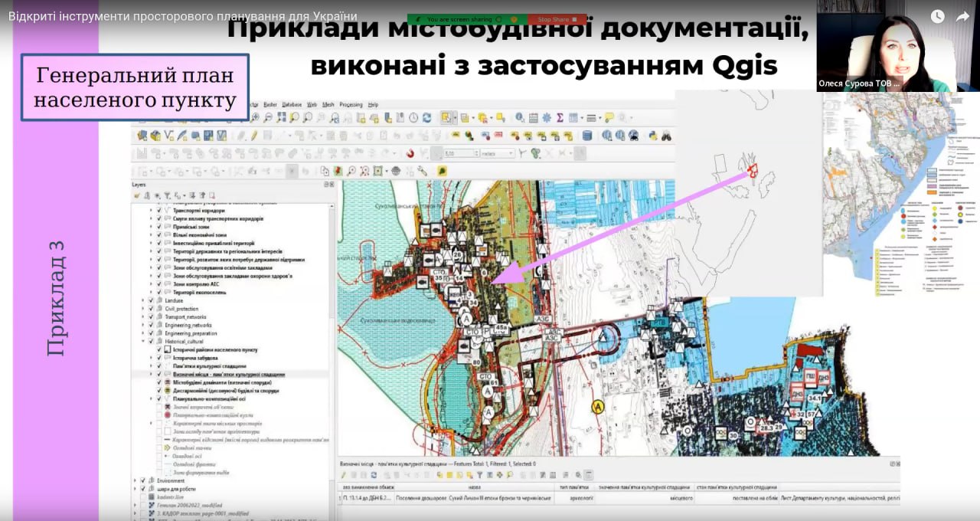Screen dimensions: 980x521
Task: Toggle visibility of Транспортні коридори layer
Action: [159, 210]
